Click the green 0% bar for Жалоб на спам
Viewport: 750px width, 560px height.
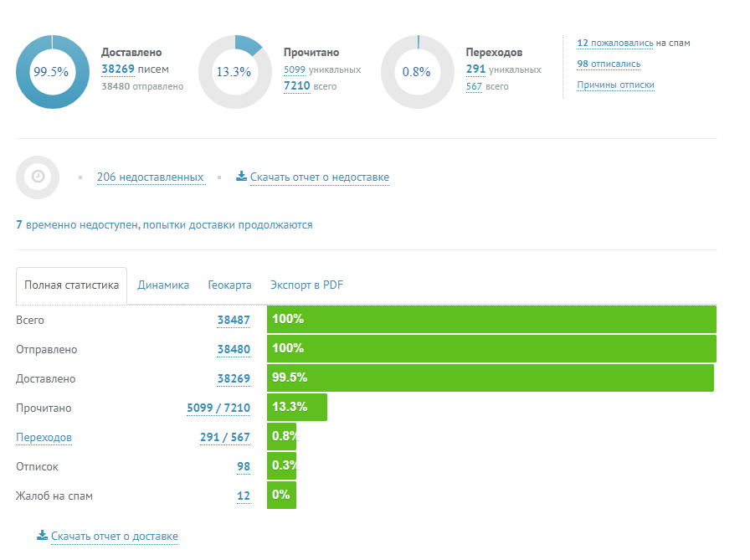tap(282, 495)
